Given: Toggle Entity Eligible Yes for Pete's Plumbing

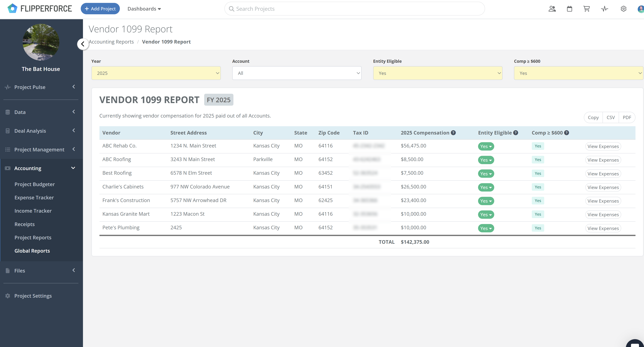Looking at the screenshot, I should [486, 228].
